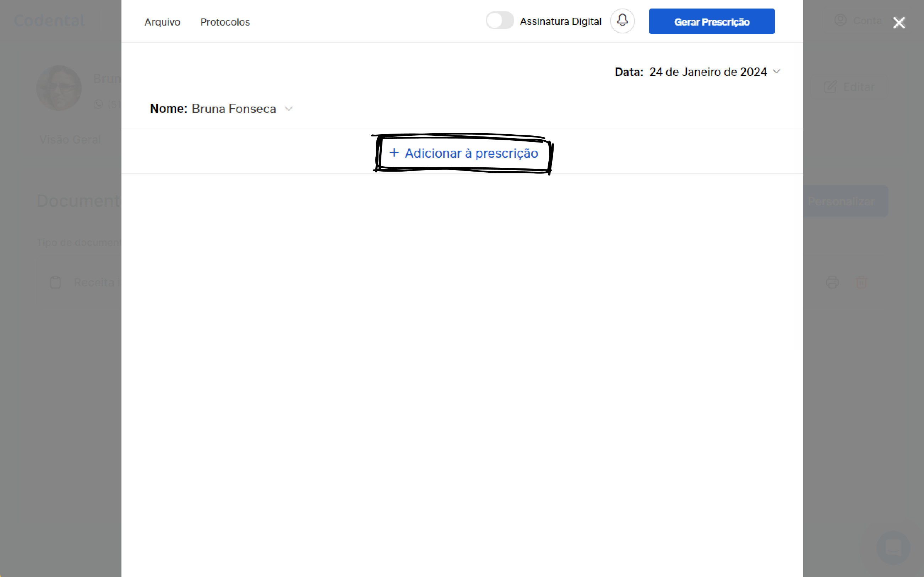Click the Conta user account icon
Screen dimensions: 924x577
841,20
